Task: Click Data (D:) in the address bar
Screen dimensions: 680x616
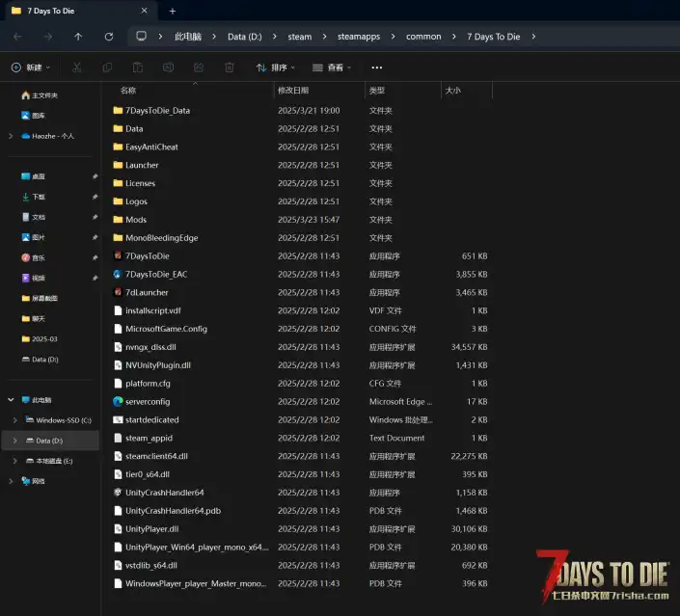Action: (245, 37)
